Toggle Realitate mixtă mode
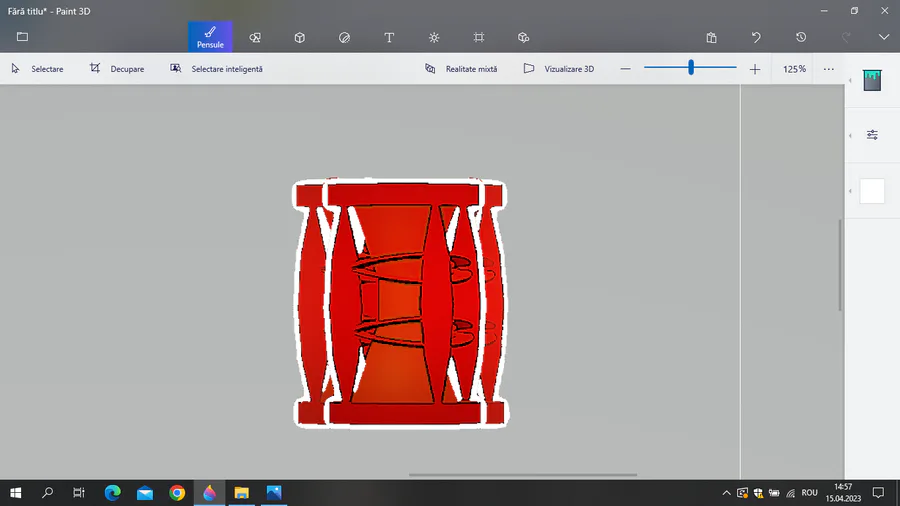 (461, 69)
